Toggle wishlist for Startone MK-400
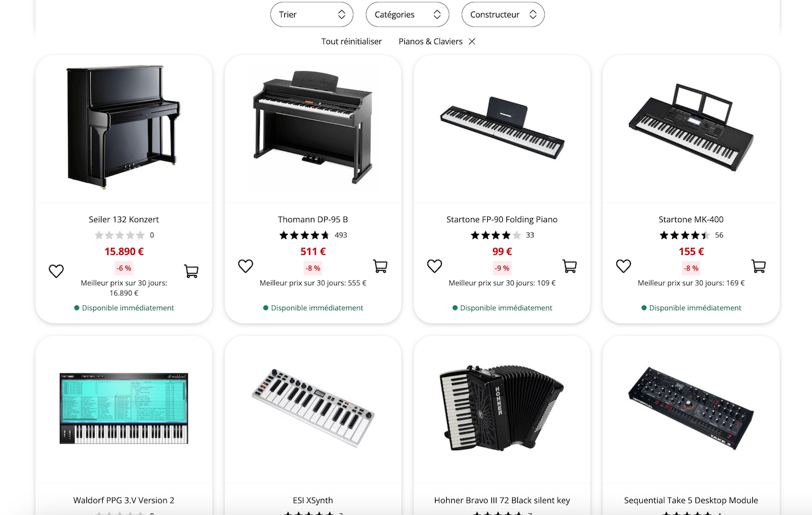This screenshot has width=812, height=515. click(623, 266)
